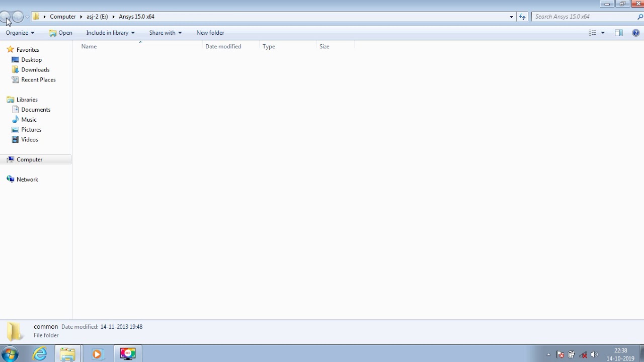644x362 pixels.
Task: Show the preview pane icon
Action: [619, 33]
